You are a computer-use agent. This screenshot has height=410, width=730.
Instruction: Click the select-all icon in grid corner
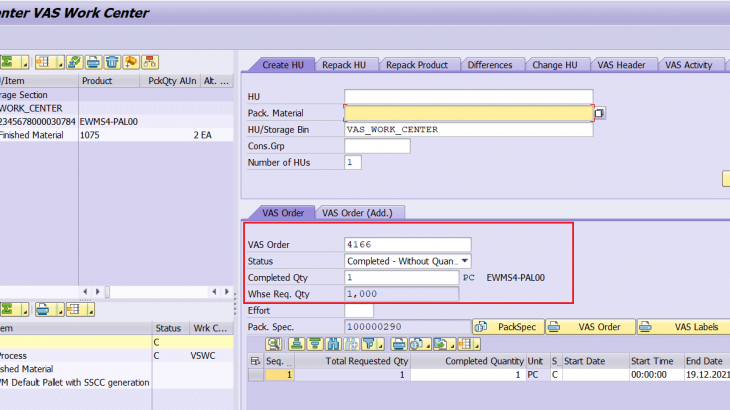[255, 361]
